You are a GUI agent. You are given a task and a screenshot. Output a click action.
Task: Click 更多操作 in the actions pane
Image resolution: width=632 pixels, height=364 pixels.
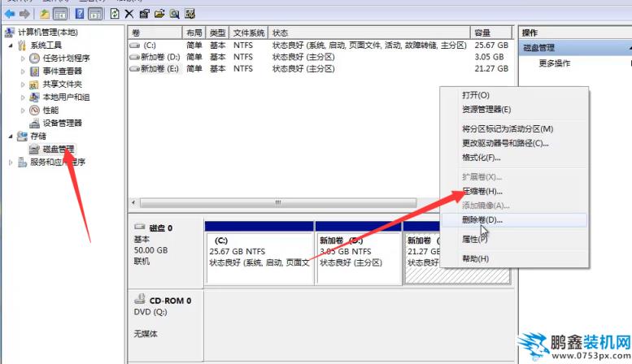pyautogui.click(x=555, y=63)
